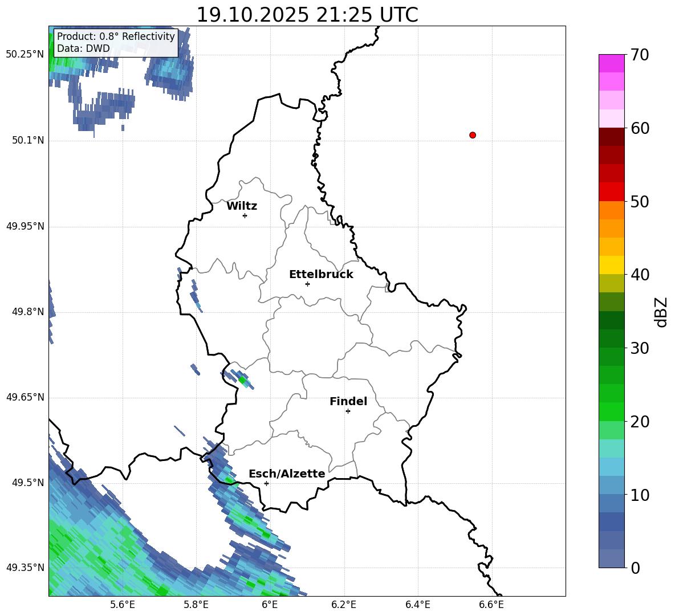Click the colorbar tick value 40
675x616 pixels.
640,275
